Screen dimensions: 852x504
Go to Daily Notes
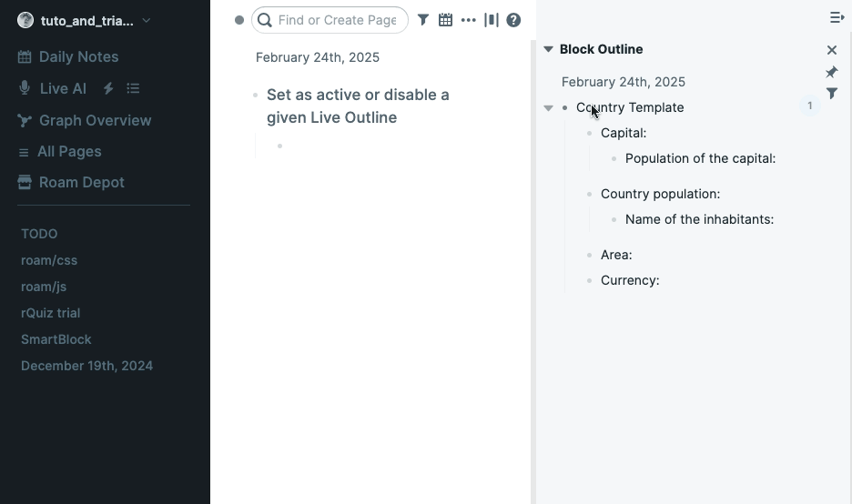pyautogui.click(x=78, y=56)
